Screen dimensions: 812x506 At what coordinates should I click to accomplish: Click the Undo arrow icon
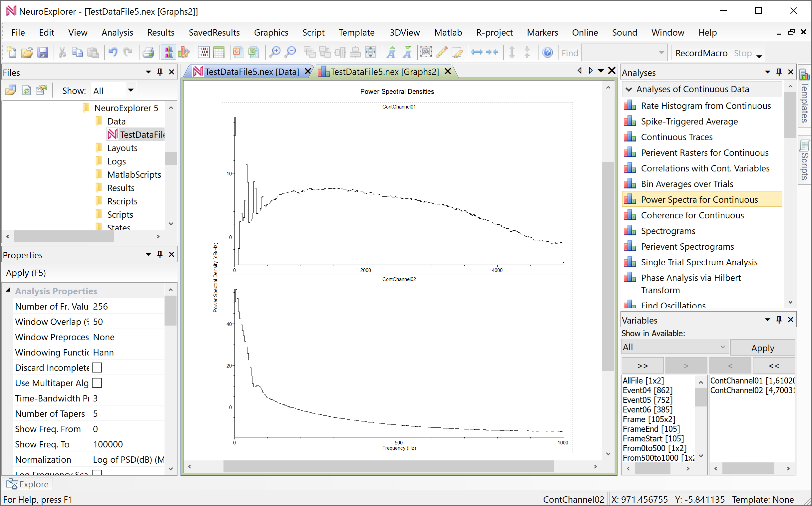113,53
